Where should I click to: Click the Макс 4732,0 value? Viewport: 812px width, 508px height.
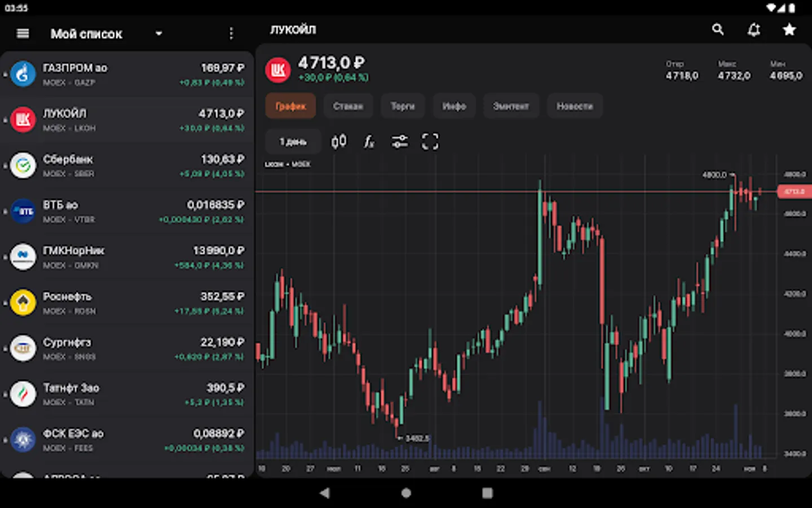734,76
